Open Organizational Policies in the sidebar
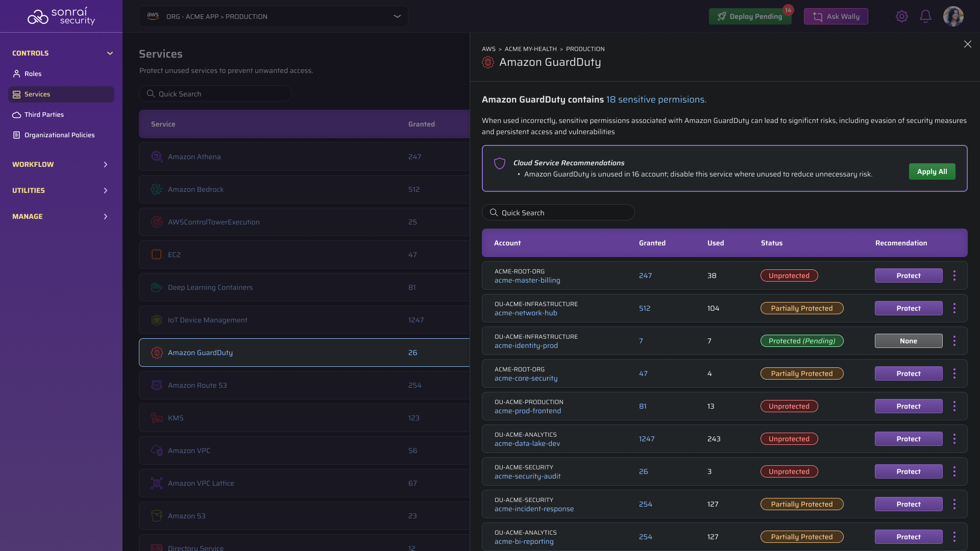The width and height of the screenshot is (980, 551). [61, 135]
